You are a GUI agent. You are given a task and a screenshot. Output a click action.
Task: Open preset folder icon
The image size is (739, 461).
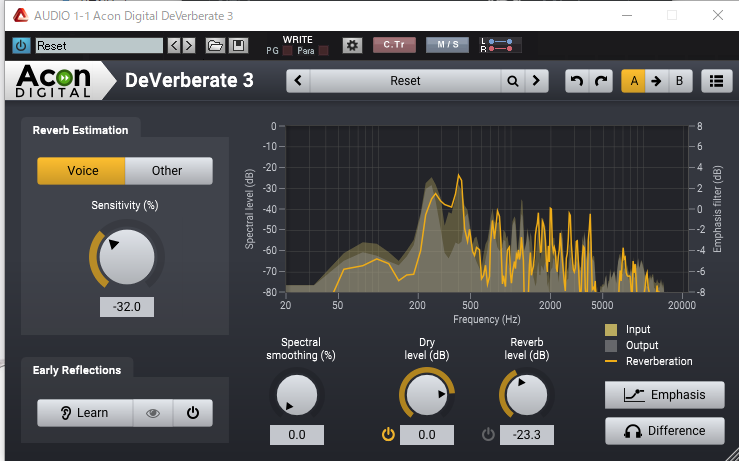click(x=215, y=46)
